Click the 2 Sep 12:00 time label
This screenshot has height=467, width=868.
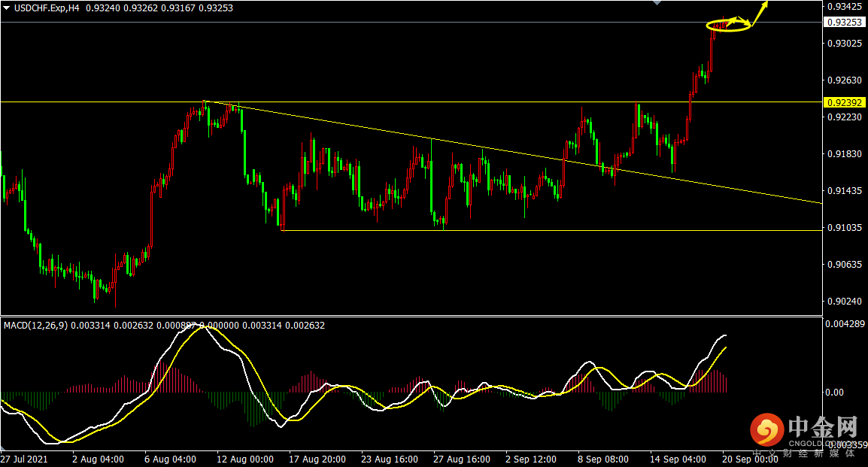coord(531,459)
